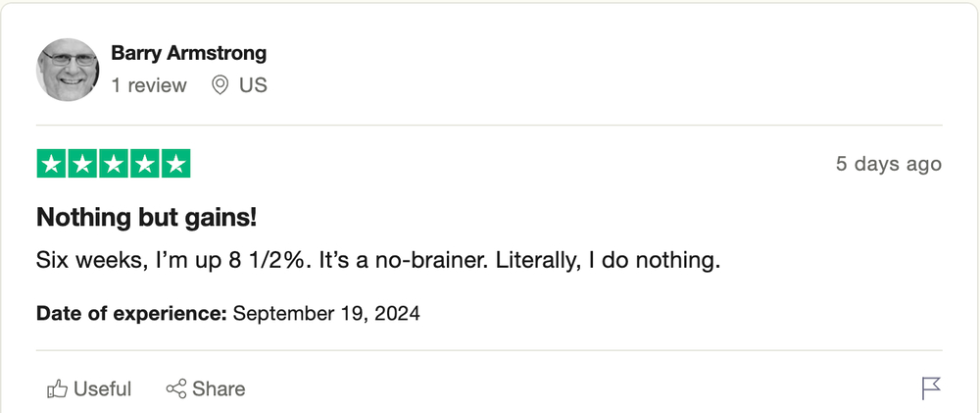Click the second green rating star
Image resolution: width=980 pixels, height=413 pixels.
pos(82,164)
